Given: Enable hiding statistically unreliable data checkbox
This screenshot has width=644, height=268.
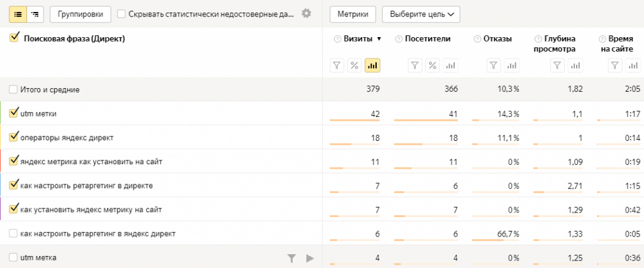Looking at the screenshot, I should (121, 13).
